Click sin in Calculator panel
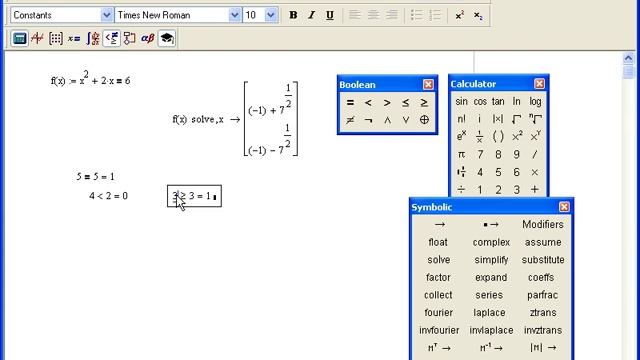This screenshot has width=640, height=360. (x=461, y=101)
